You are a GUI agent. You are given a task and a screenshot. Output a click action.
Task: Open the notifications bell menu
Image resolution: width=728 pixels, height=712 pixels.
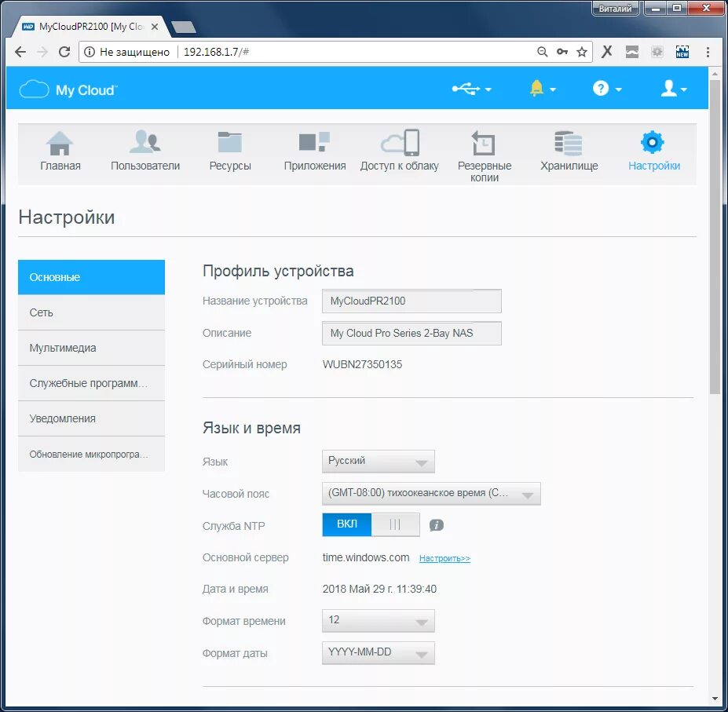pos(543,88)
